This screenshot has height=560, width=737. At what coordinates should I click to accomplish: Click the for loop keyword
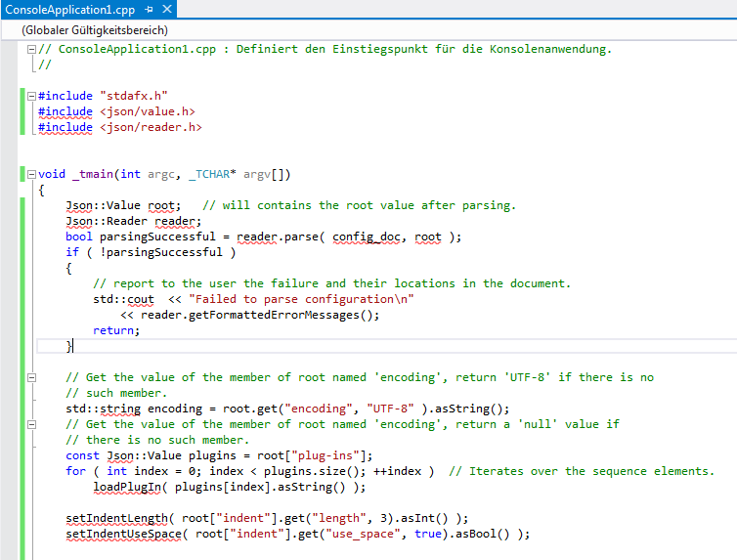click(x=75, y=471)
